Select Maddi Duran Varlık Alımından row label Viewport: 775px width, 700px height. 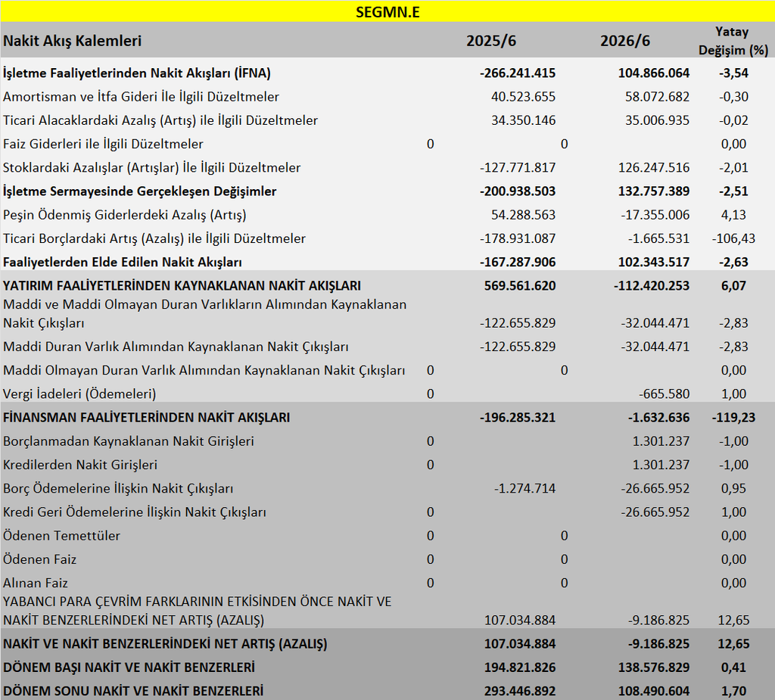[x=176, y=347]
